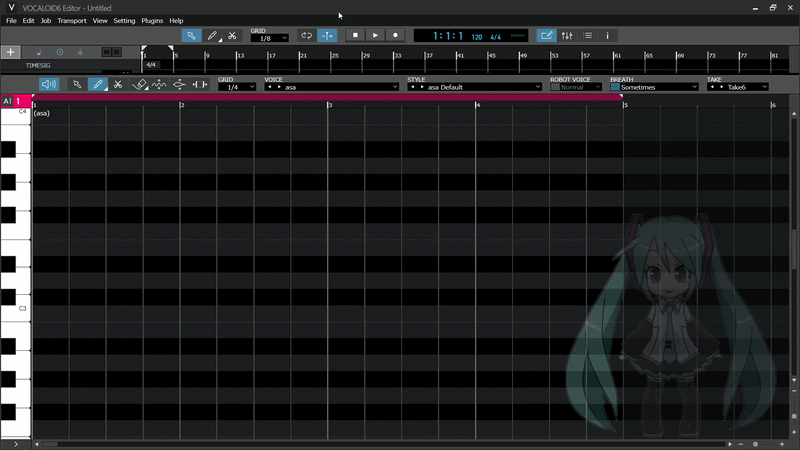Open the Job menu
Screen dimensions: 800x450
tap(46, 21)
